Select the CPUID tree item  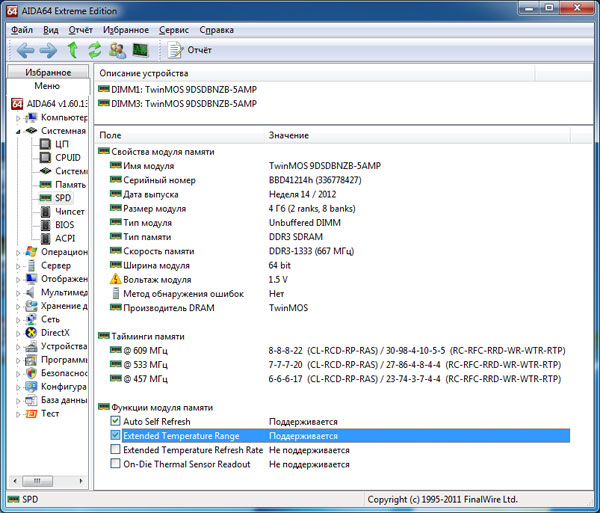pos(68,157)
